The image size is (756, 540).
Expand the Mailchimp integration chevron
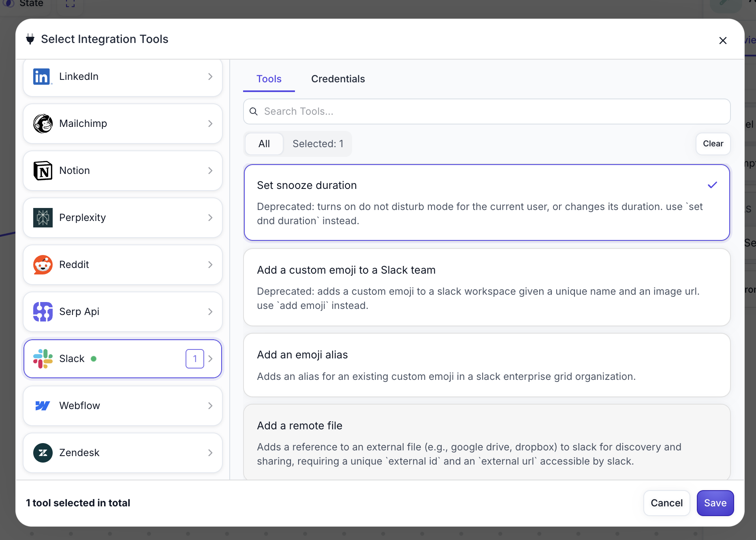210,124
